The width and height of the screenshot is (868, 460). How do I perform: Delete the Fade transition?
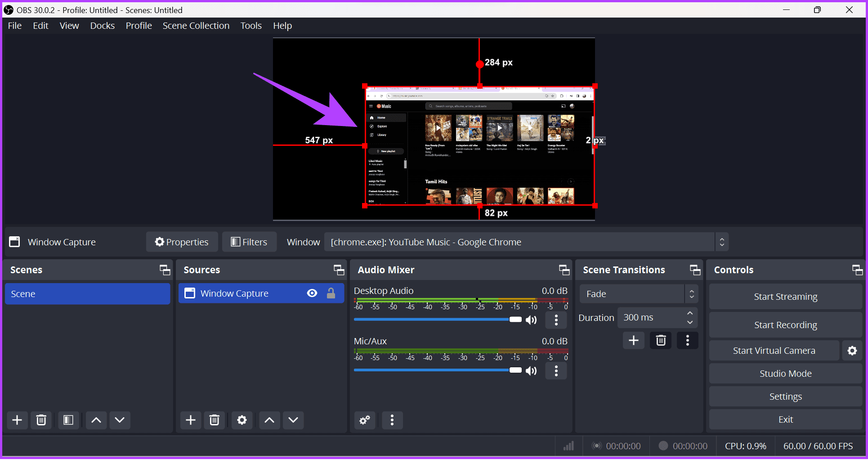(660, 340)
